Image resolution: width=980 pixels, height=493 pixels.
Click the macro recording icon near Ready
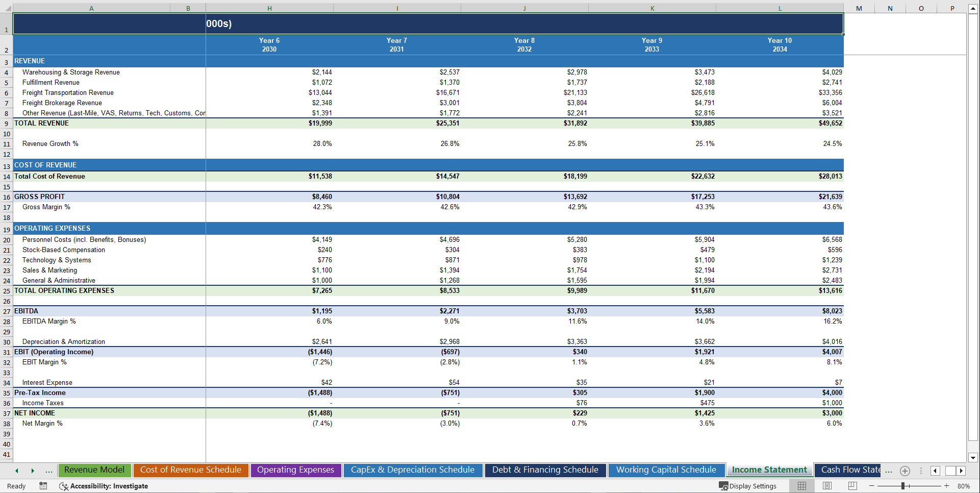(x=43, y=486)
